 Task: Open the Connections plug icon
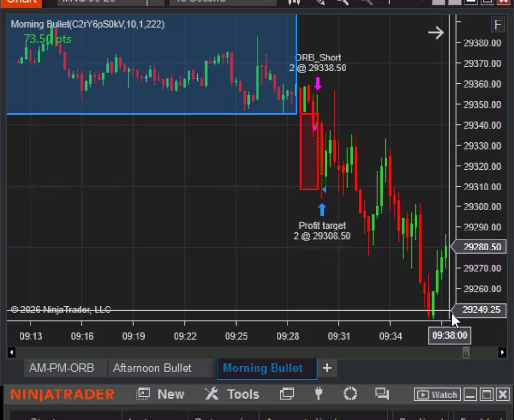click(318, 394)
